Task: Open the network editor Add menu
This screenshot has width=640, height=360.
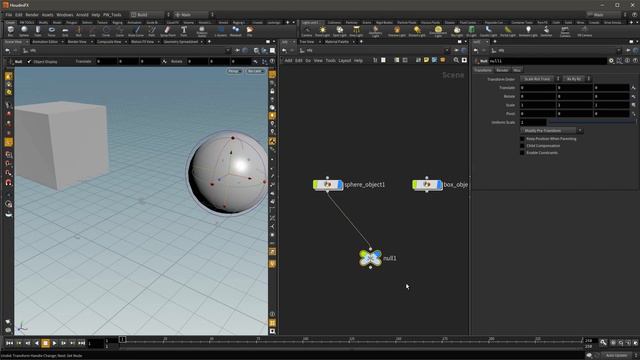Action: click(288, 60)
